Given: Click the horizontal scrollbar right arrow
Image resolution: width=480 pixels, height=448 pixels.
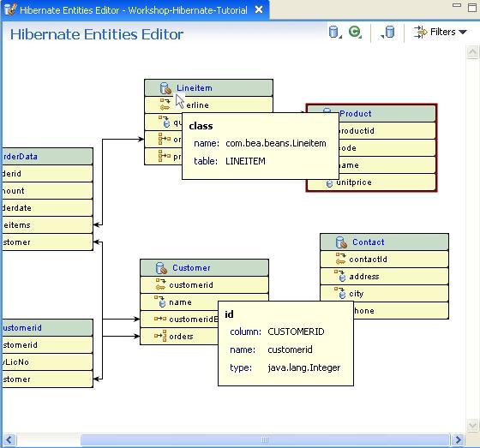Looking at the screenshot, I should [459, 440].
